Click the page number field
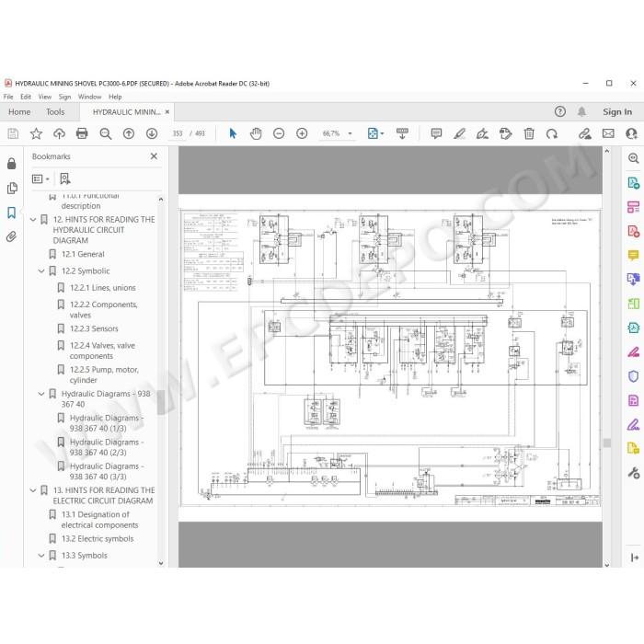The image size is (644, 644). [178, 133]
